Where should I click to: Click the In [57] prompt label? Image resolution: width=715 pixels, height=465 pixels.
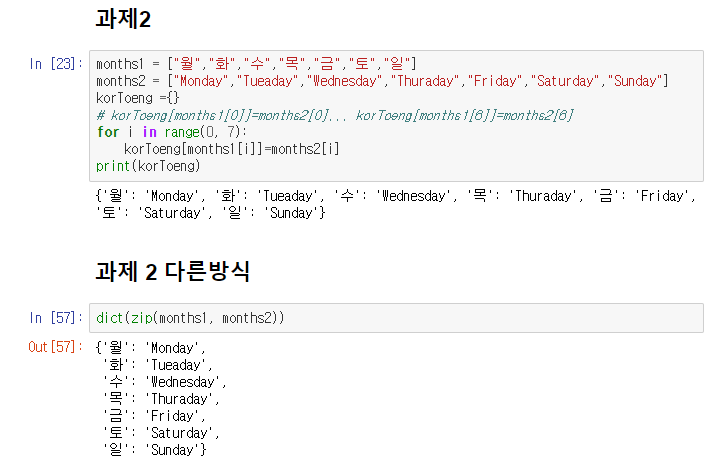tap(56, 318)
